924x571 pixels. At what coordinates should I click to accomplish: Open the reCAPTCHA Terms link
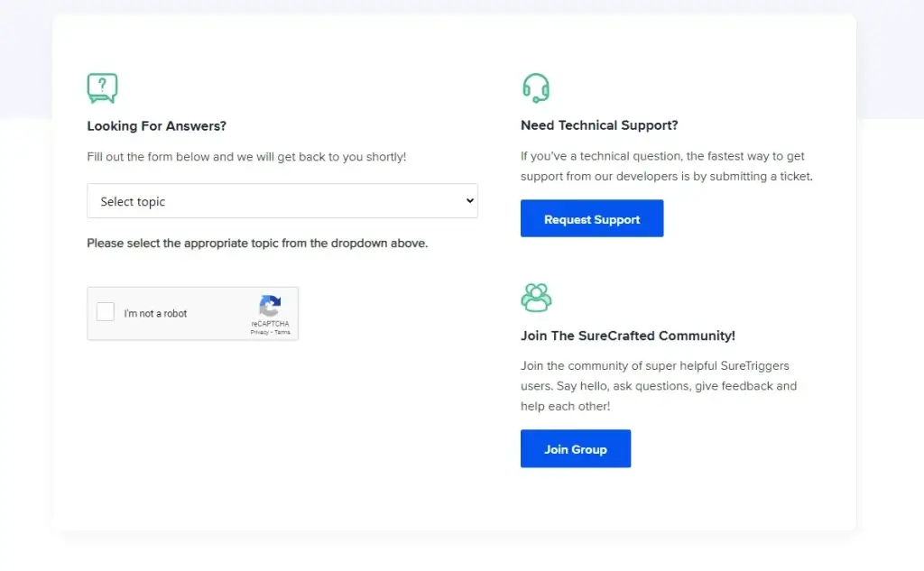pos(284,332)
